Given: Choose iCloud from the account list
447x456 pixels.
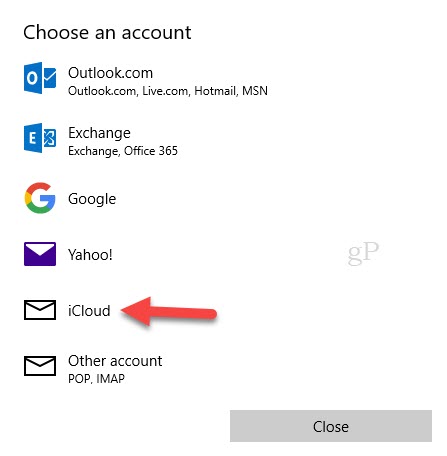Looking at the screenshot, I should click(x=89, y=311).
